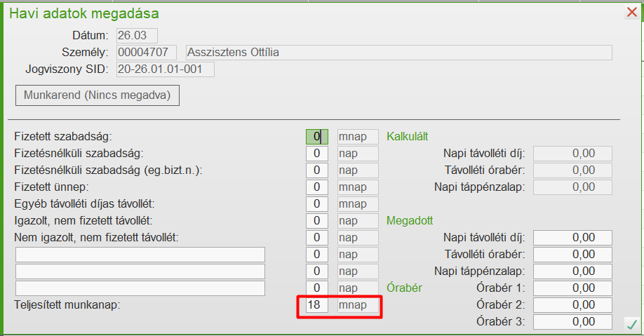Click the first blank custom absence name field
Image resolution: width=644 pixels, height=336 pixels.
click(140, 255)
